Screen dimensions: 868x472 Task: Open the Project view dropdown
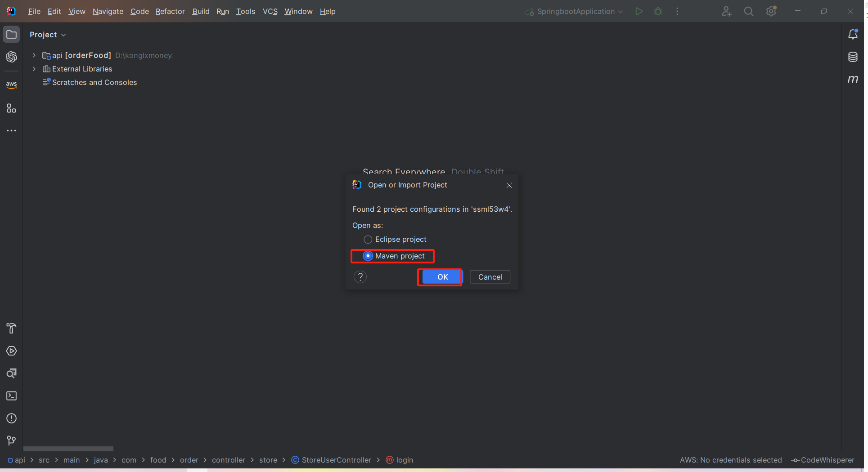48,35
